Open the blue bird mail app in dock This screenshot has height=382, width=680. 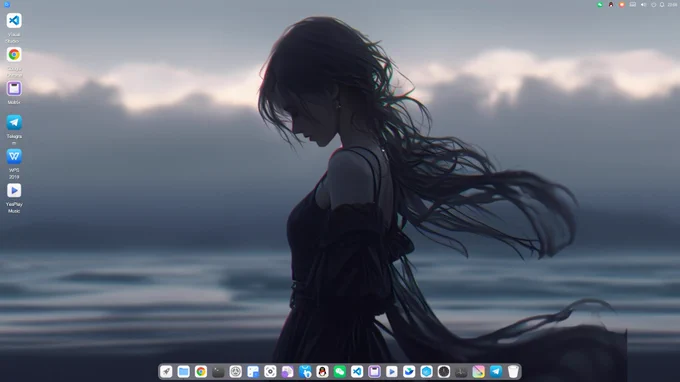tap(409, 372)
